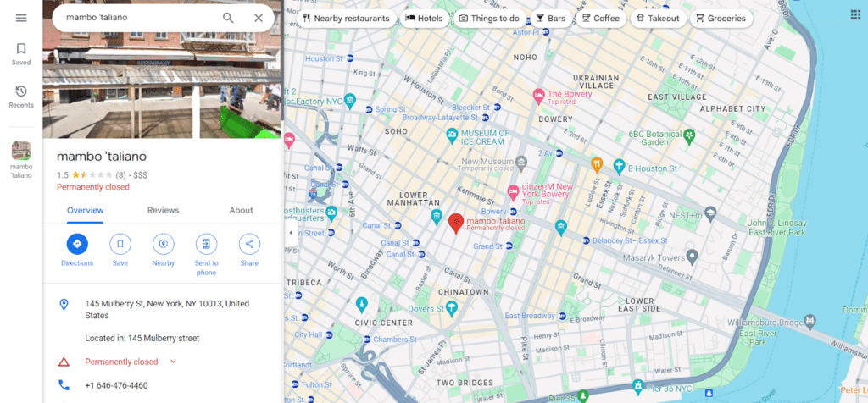Select the City Hall subway station
The image size is (868, 403).
point(329,335)
